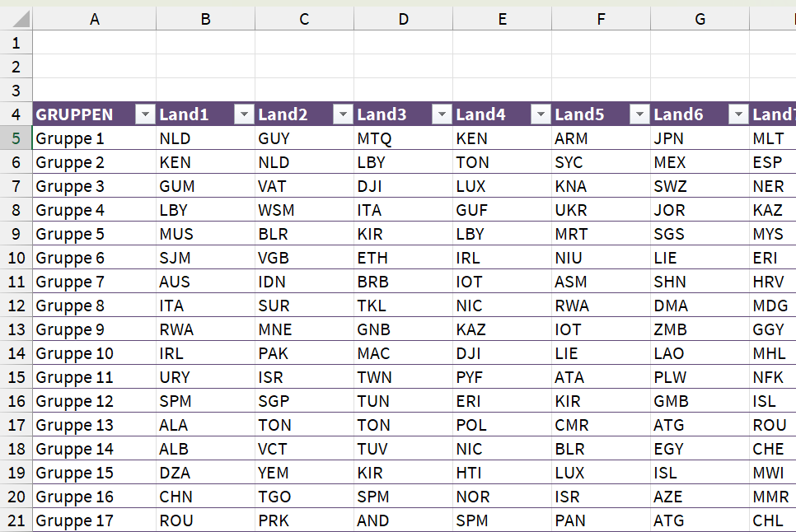Viewport: 796px width, 532px height.
Task: Select the cell containing POL
Action: point(502,425)
